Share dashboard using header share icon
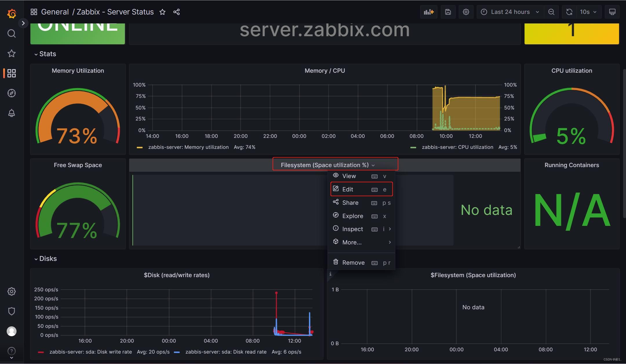Screen dimensions: 626x364 [x=176, y=12]
